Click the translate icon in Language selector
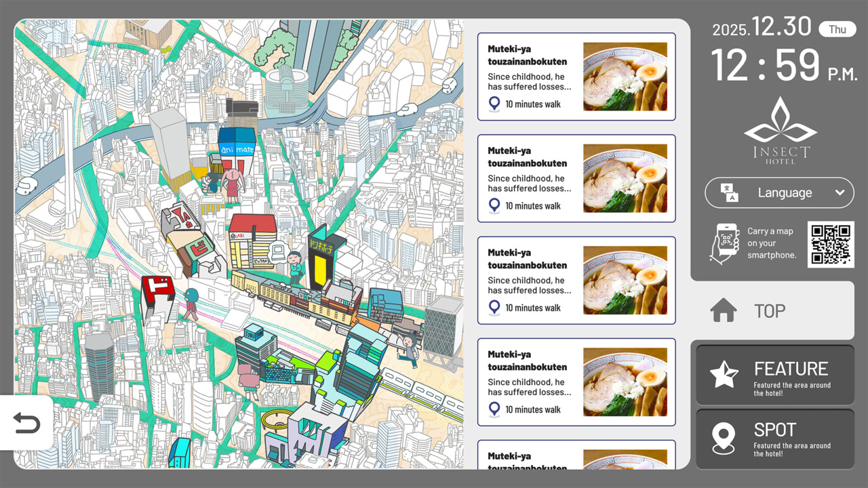Screen dimensions: 868x488 click(x=729, y=192)
